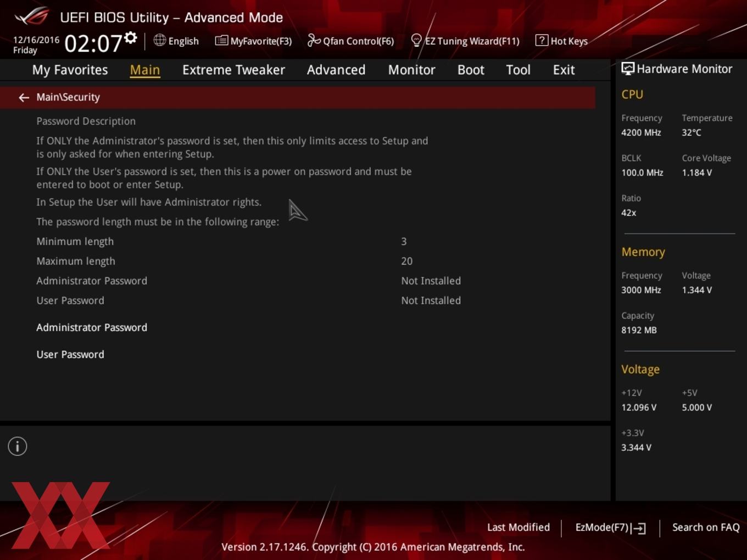Click the info circle icon
The height and width of the screenshot is (560, 747).
18,446
